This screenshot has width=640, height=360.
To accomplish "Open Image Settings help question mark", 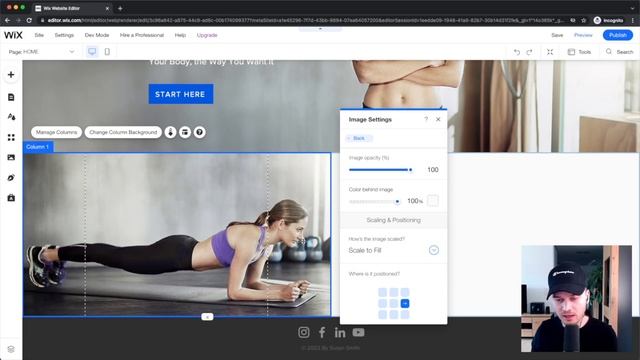I will click(426, 119).
